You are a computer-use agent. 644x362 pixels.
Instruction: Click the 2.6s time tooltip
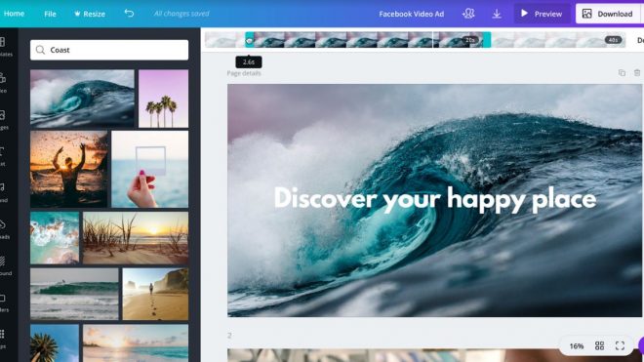pos(249,62)
